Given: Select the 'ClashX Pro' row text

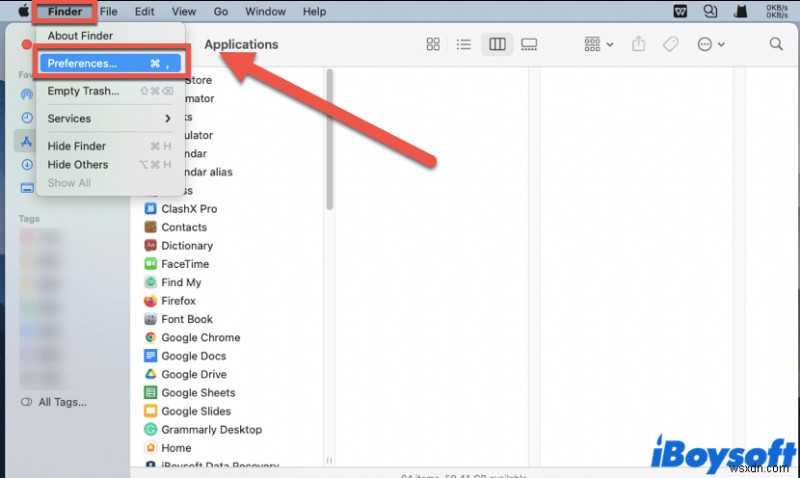Looking at the screenshot, I should pos(189,209).
